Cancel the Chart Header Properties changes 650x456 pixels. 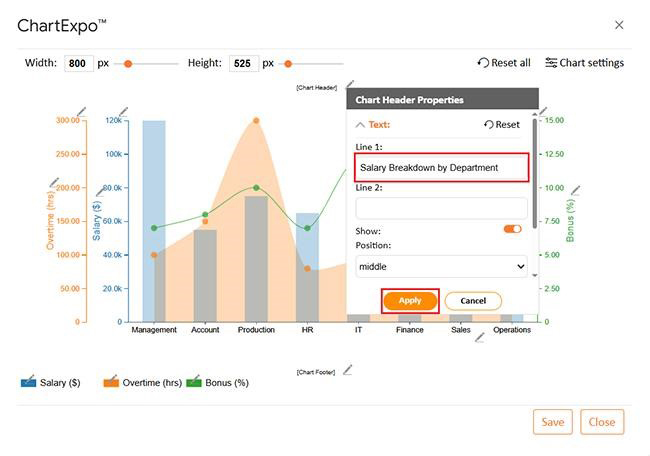pos(473,301)
